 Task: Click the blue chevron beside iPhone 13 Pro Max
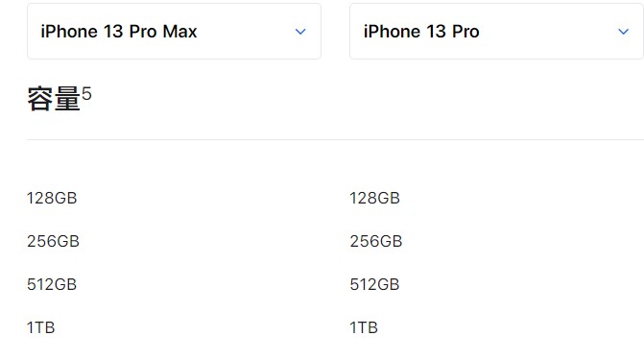pyautogui.click(x=300, y=32)
